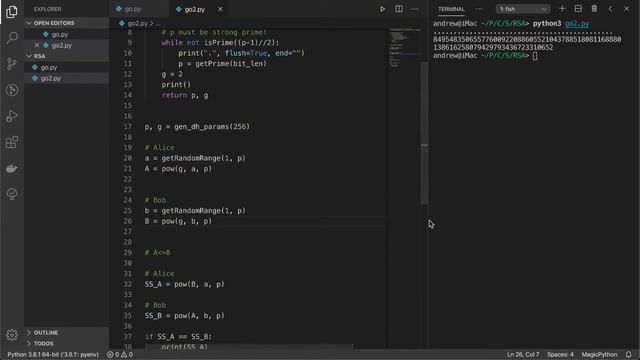
Task: Go to line via Ln 26, Col 7
Action: (523, 354)
